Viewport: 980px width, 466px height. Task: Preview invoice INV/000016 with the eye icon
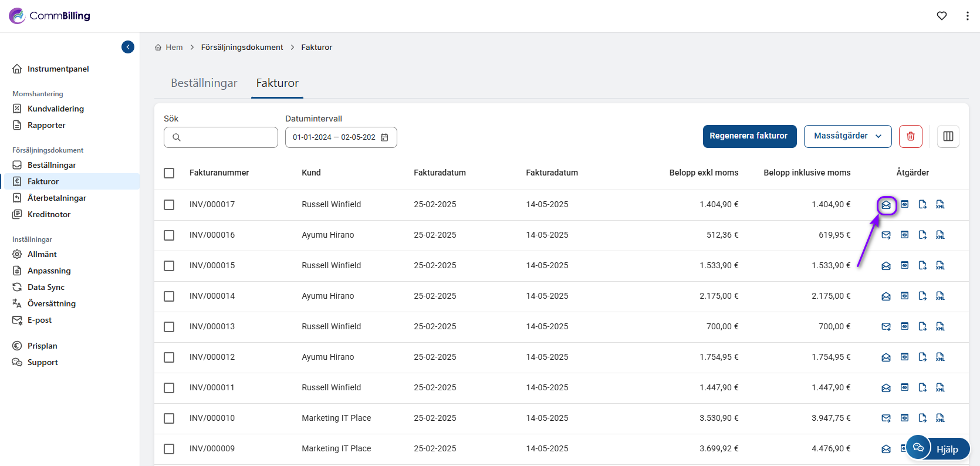point(904,235)
